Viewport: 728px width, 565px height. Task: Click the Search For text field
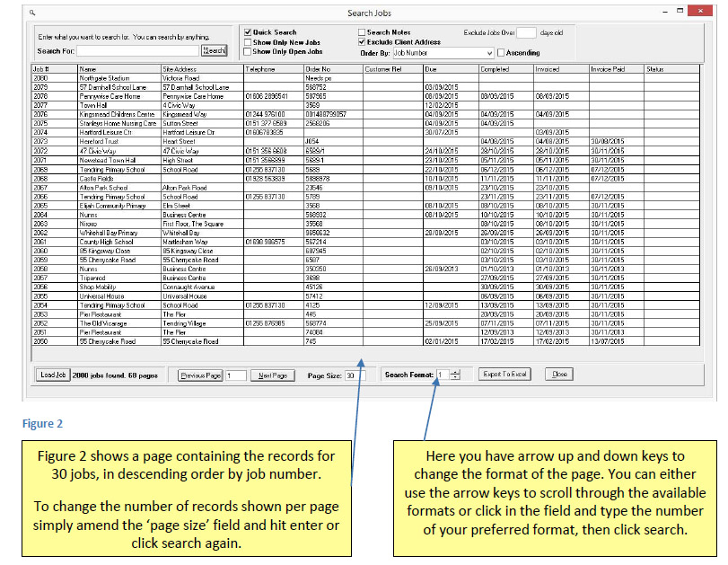(138, 50)
